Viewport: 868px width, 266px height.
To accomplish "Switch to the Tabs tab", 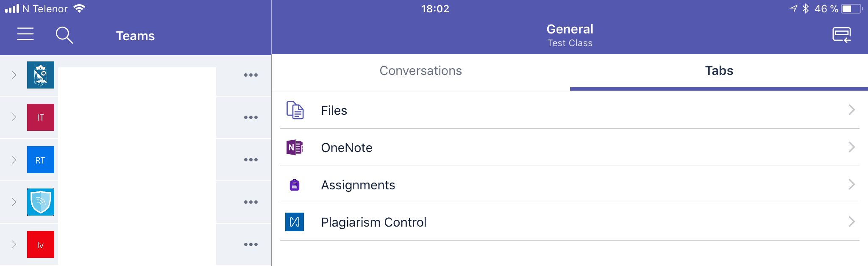I will [x=719, y=71].
